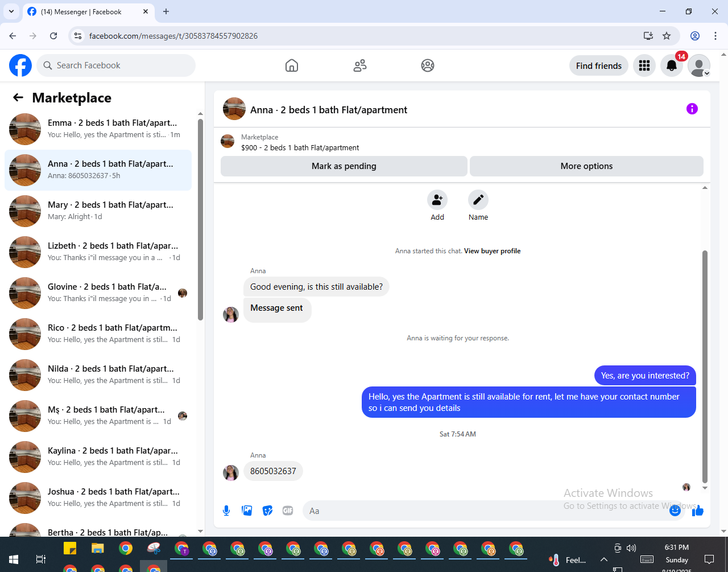Reload the page with refresh icon

point(53,36)
